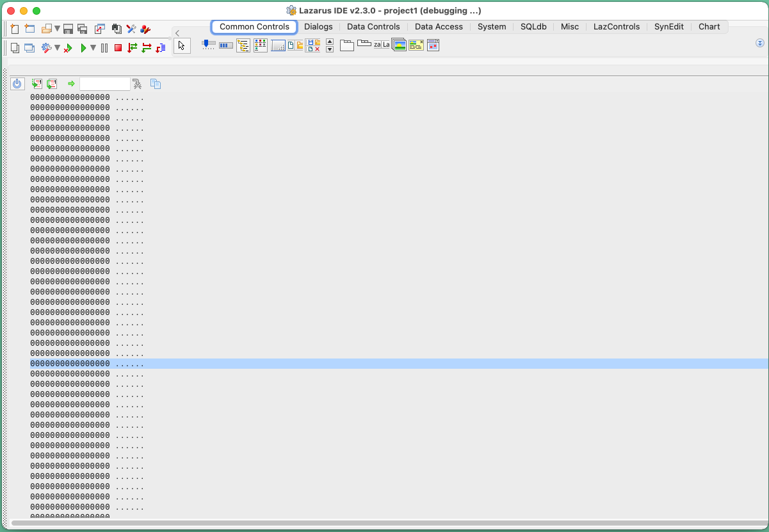Click the Copy to Clipboard icon
This screenshot has height=532, width=769.
coord(155,84)
